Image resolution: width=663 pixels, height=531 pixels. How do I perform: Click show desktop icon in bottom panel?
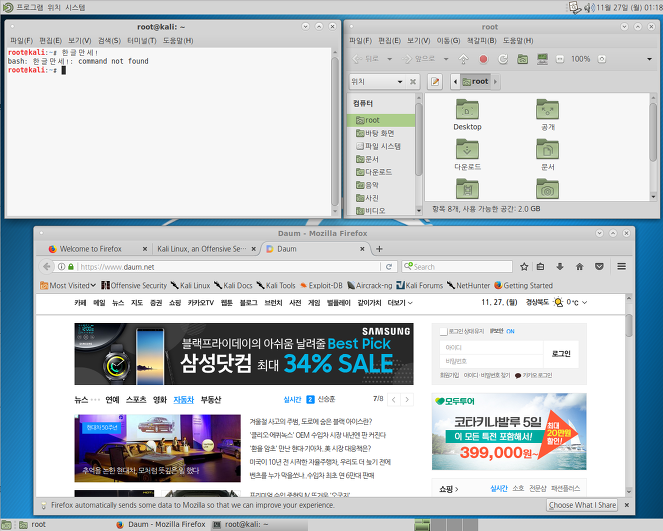[6, 525]
